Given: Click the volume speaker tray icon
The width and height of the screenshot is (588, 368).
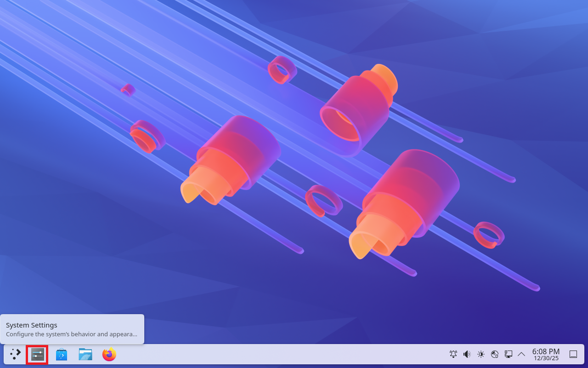Looking at the screenshot, I should (x=467, y=354).
